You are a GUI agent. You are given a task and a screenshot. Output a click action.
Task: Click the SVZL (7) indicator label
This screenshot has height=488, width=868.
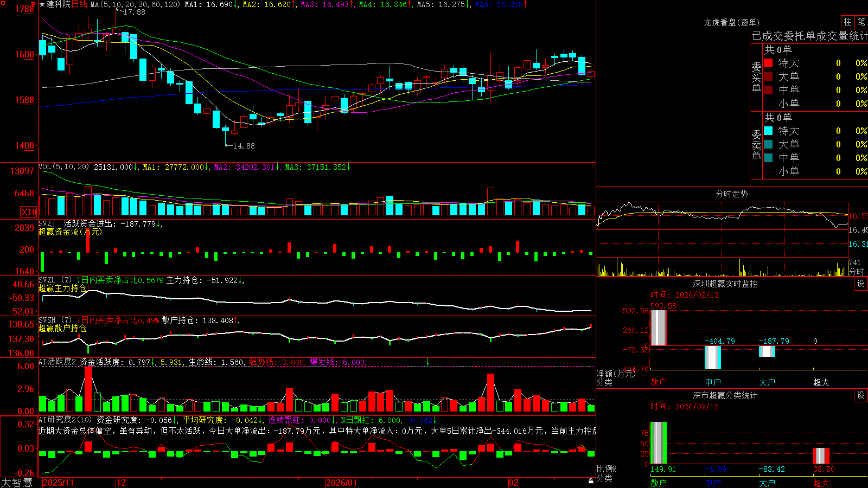pyautogui.click(x=55, y=280)
